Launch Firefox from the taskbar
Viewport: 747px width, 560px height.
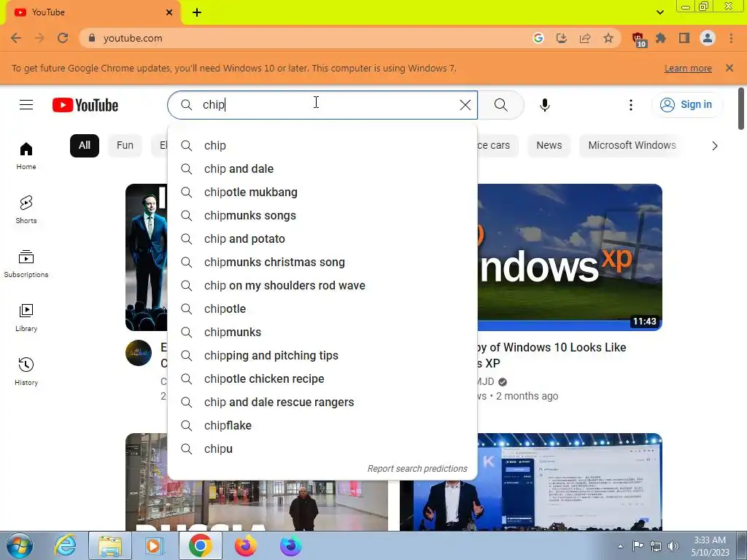click(245, 545)
